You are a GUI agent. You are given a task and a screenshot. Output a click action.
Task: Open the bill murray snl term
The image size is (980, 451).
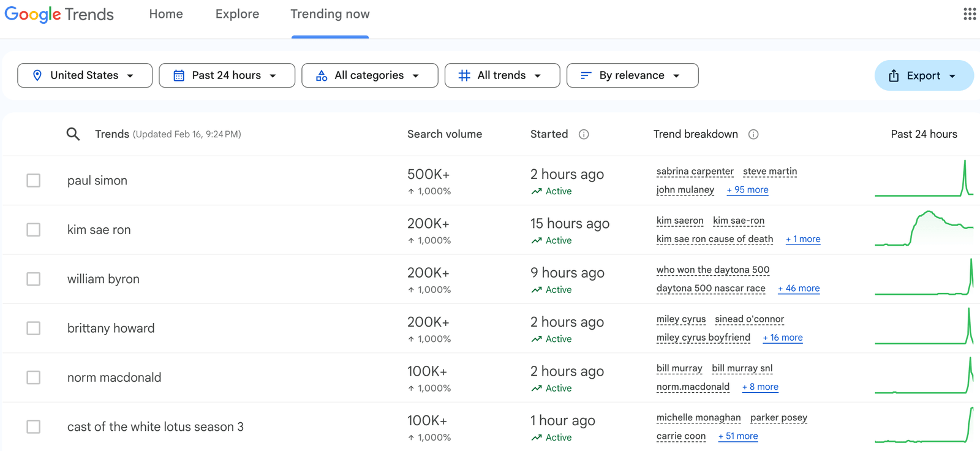click(x=742, y=368)
